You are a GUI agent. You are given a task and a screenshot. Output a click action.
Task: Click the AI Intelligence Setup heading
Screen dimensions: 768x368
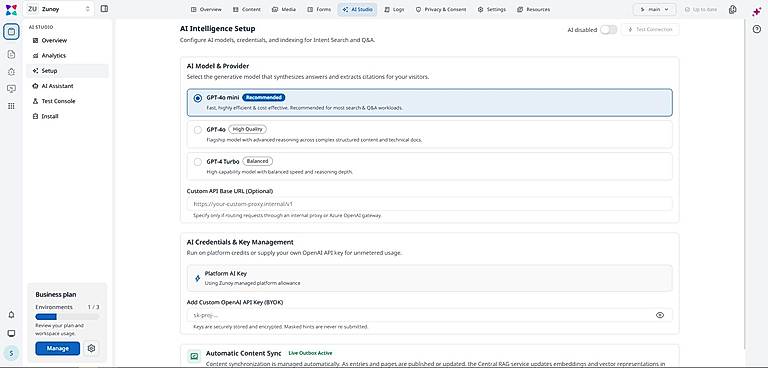click(217, 29)
